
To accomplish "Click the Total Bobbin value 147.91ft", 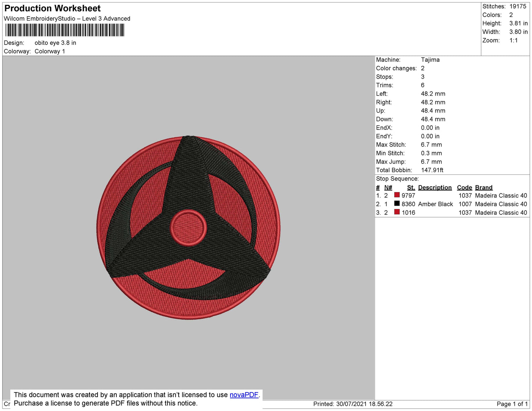I will (x=432, y=170).
